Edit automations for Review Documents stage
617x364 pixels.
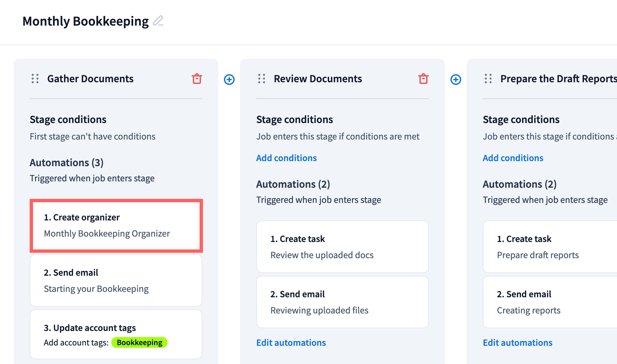point(291,343)
